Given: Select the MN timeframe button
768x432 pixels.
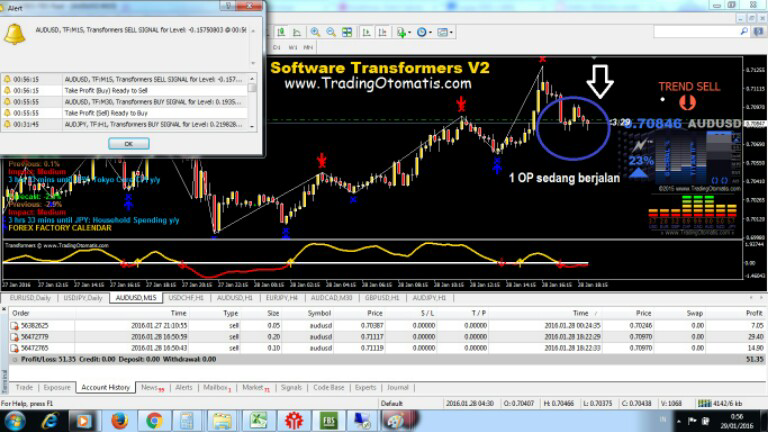Looking at the screenshot, I should click(x=308, y=48).
